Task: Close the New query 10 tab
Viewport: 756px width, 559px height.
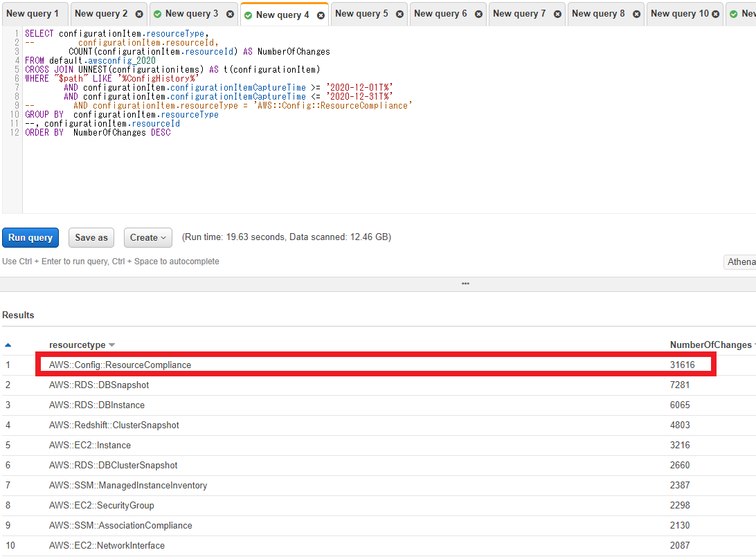Action: [x=716, y=14]
